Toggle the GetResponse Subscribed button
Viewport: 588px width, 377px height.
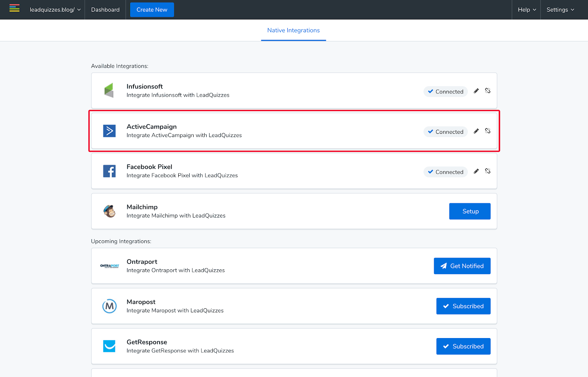(463, 346)
